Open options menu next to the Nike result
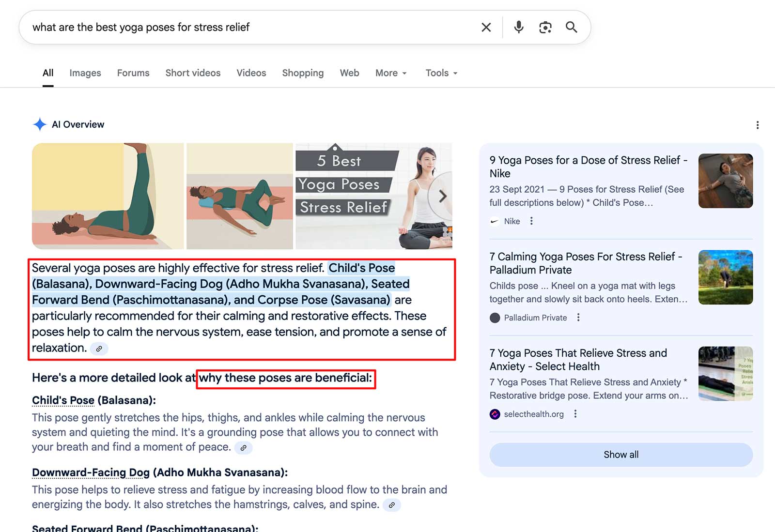The height and width of the screenshot is (532, 775). [x=531, y=221]
